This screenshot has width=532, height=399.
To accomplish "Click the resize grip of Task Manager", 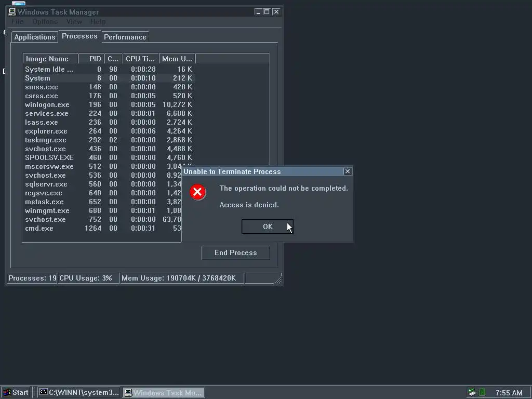I will pos(278,280).
